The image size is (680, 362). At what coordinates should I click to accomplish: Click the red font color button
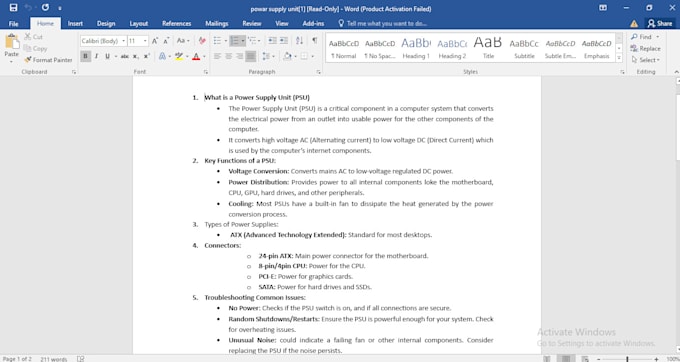click(x=196, y=56)
